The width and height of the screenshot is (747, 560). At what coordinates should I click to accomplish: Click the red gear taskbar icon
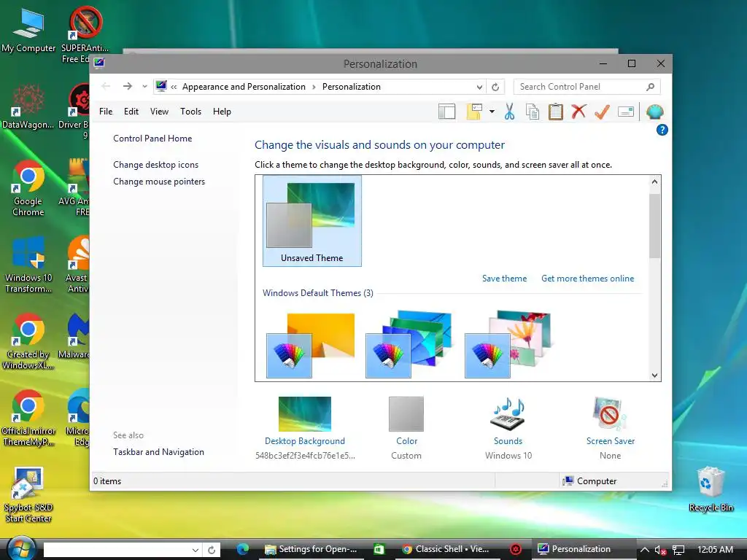click(x=516, y=549)
